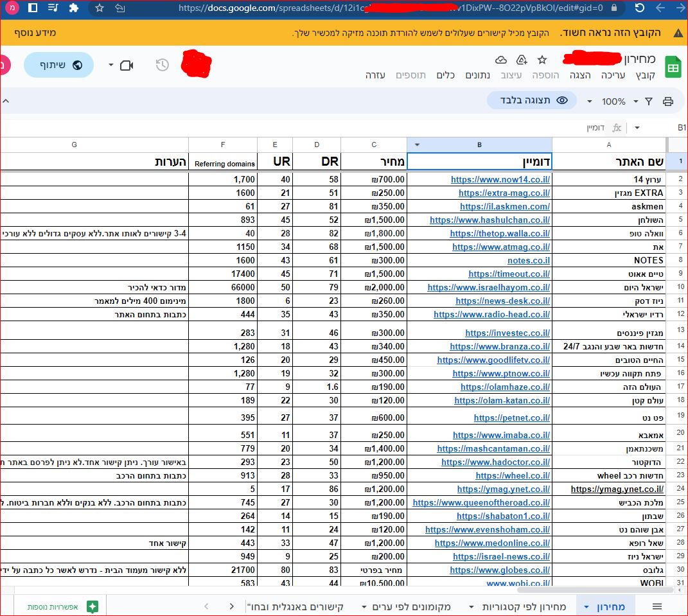The width and height of the screenshot is (688, 616).
Task: Open מחירון לפי קטגוריות tab dropdown arrow
Action: [472, 607]
